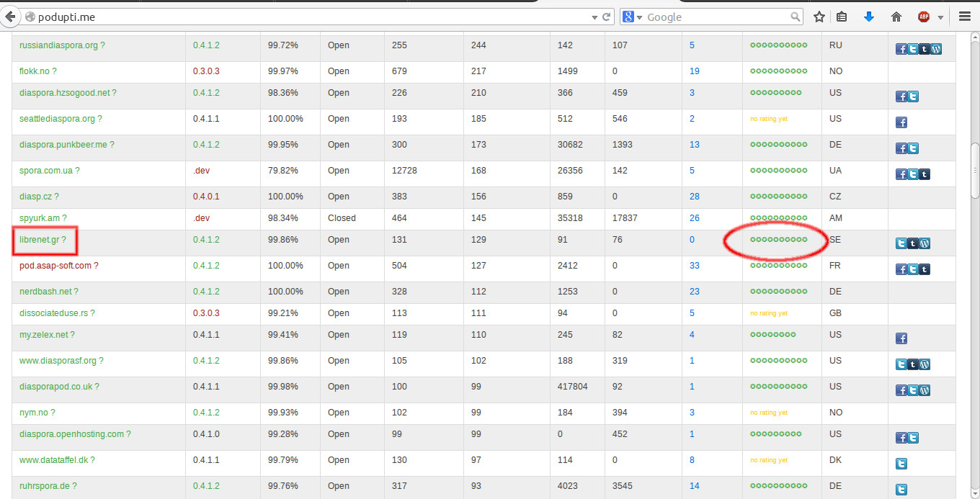Click the Tumblr icon in the spora.com.ua row
This screenshot has height=499, width=980.
coord(925,174)
